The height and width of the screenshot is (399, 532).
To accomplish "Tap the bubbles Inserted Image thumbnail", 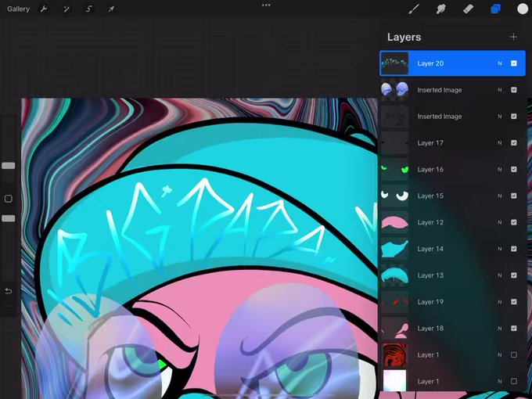I will pos(394,90).
